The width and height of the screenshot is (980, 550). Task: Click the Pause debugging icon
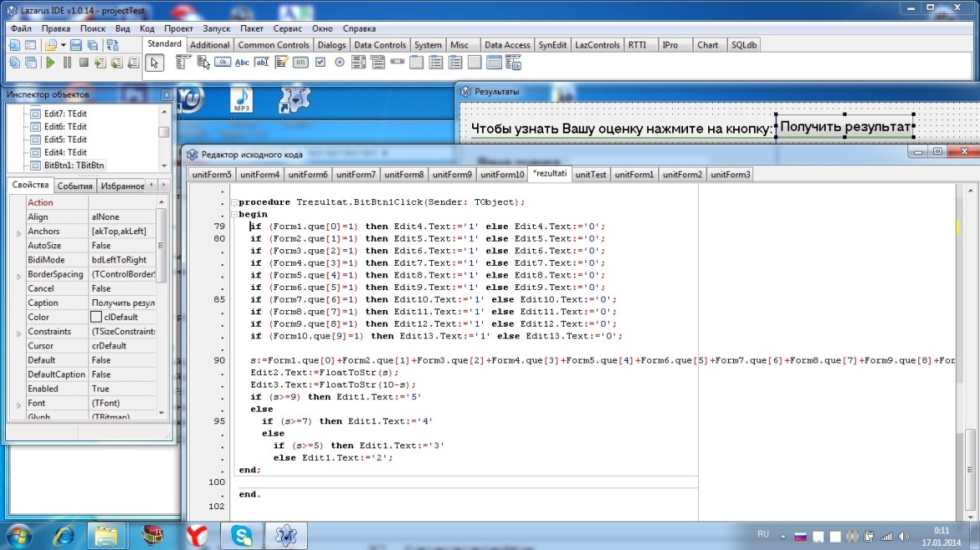[67, 62]
